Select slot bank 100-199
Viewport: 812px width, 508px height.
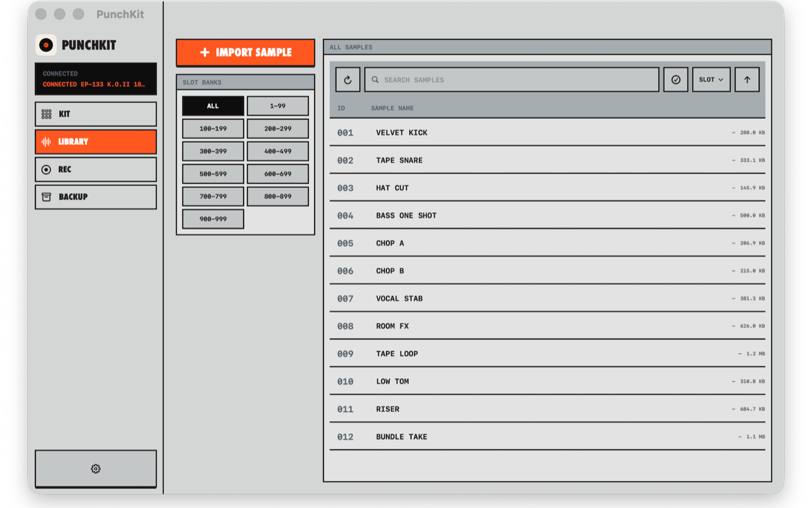pos(213,129)
